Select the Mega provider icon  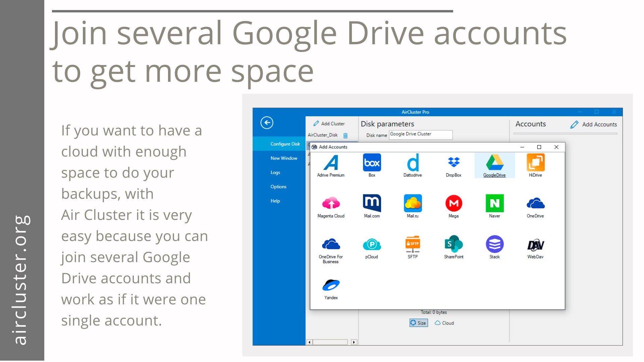453,206
